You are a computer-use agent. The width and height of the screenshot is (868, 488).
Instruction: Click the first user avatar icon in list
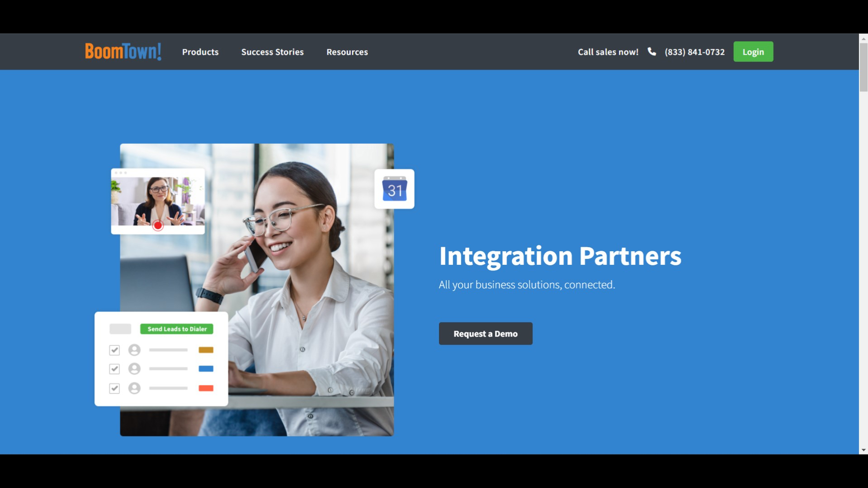134,350
